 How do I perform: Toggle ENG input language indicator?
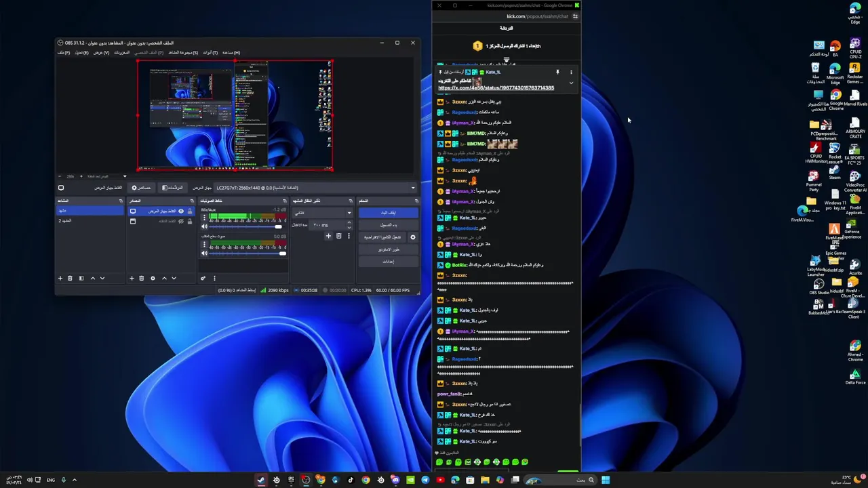(51, 480)
